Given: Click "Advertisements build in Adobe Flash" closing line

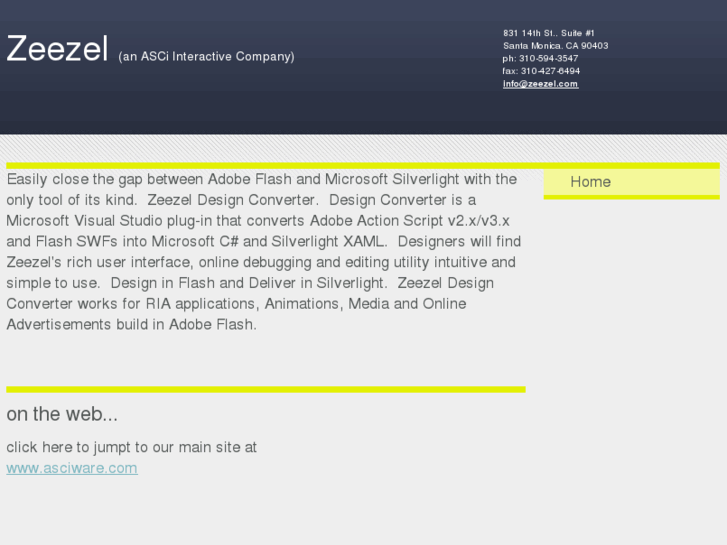Looking at the screenshot, I should [x=131, y=324].
